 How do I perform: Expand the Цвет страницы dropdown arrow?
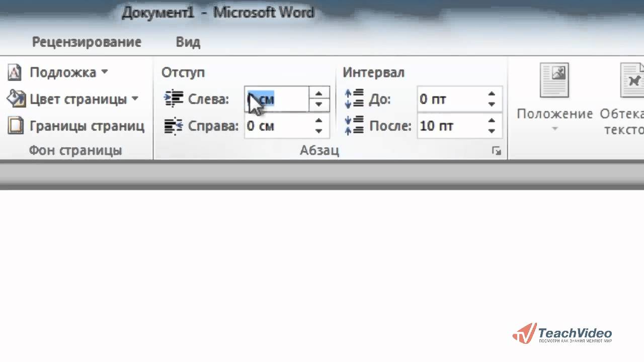click(x=135, y=99)
